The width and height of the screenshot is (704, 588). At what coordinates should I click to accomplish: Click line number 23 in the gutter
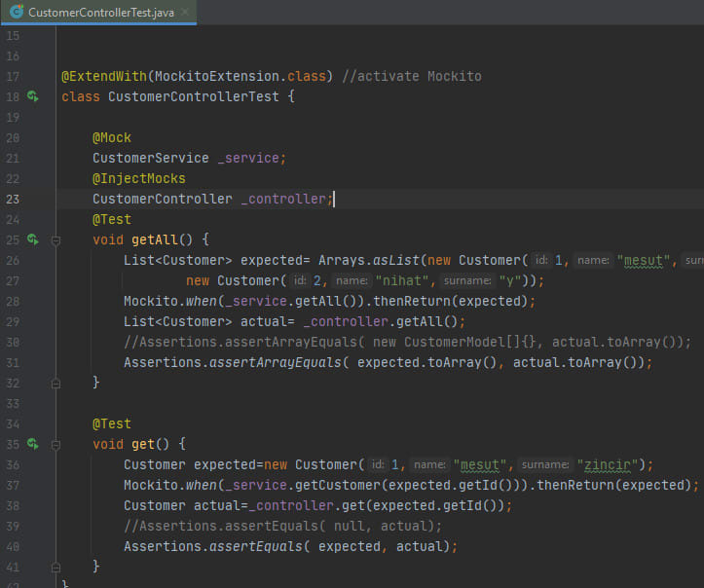(13, 199)
